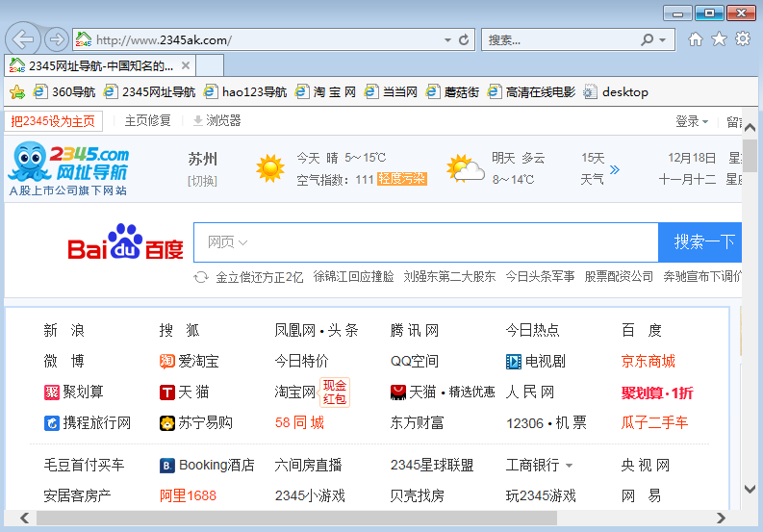763x532 pixels.
Task: Open 凤凰网·头条 link
Action: pyautogui.click(x=317, y=331)
